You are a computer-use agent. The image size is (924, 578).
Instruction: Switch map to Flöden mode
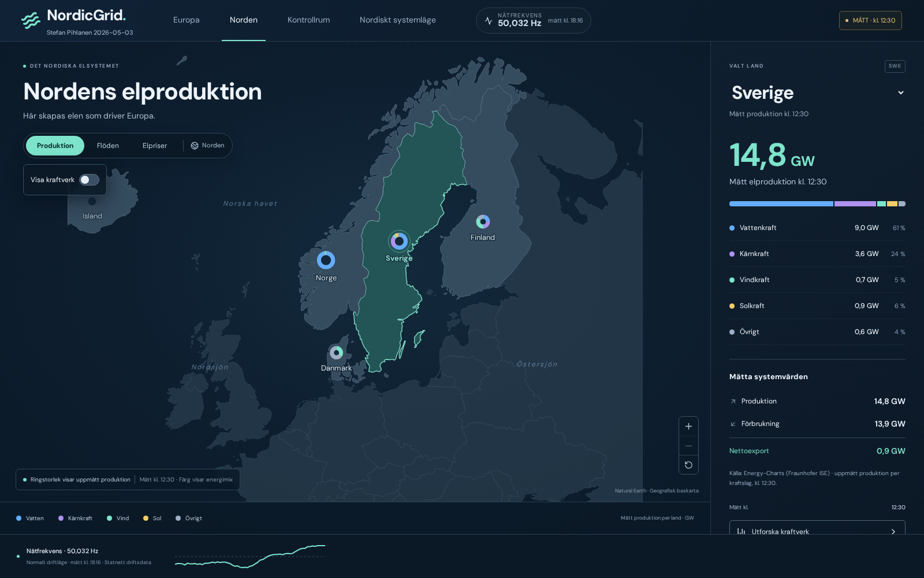pos(108,146)
